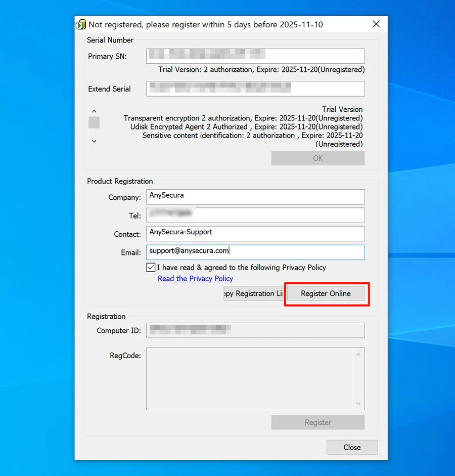The height and width of the screenshot is (476, 455).
Task: Click the 'Sensitive content identification' line
Action: pos(252,136)
